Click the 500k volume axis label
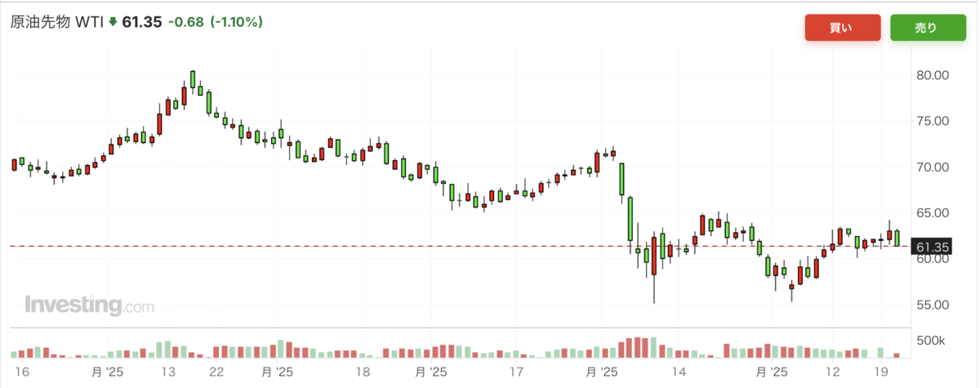Viewport: 980px width, 388px height. coord(931,341)
